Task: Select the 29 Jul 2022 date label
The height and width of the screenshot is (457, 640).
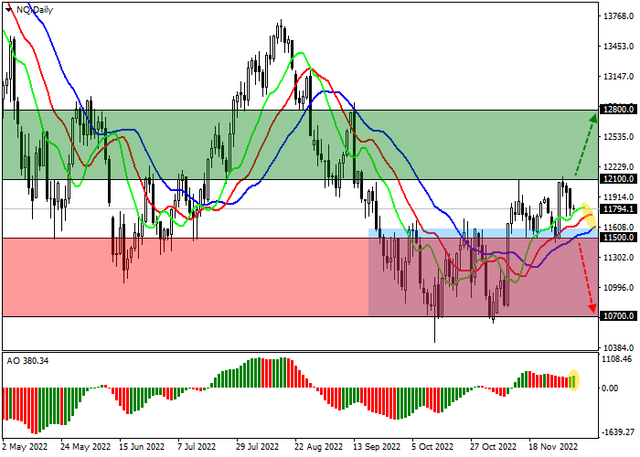Action: click(x=259, y=449)
